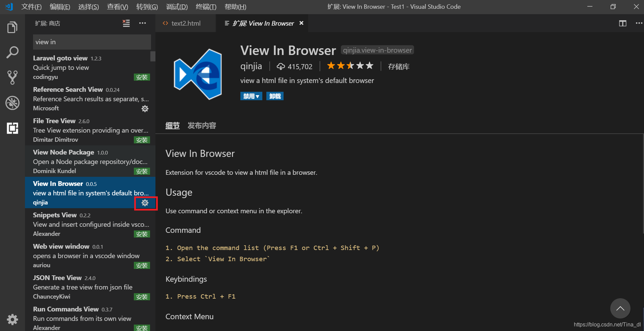Select View In Browser 0.0.5 list item
The height and width of the screenshot is (331, 644).
tap(90, 193)
